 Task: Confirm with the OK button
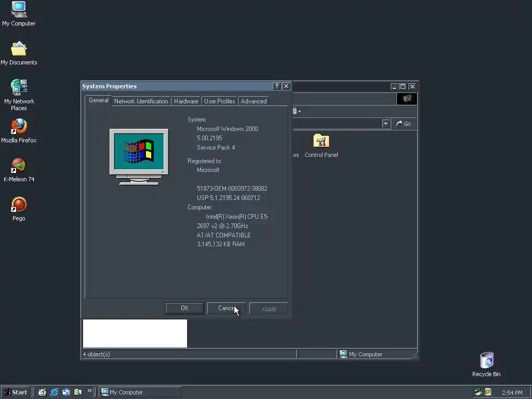click(x=184, y=308)
